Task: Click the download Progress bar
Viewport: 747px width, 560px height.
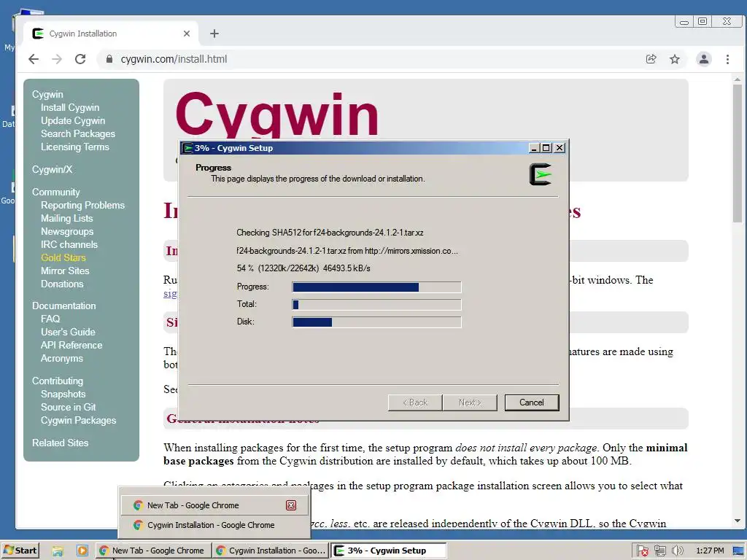Action: [x=376, y=287]
